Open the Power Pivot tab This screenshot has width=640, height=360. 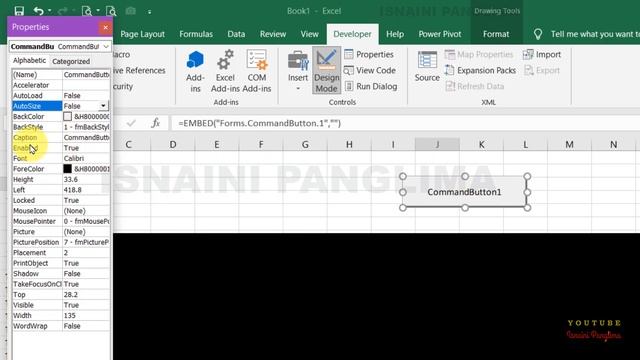point(440,34)
